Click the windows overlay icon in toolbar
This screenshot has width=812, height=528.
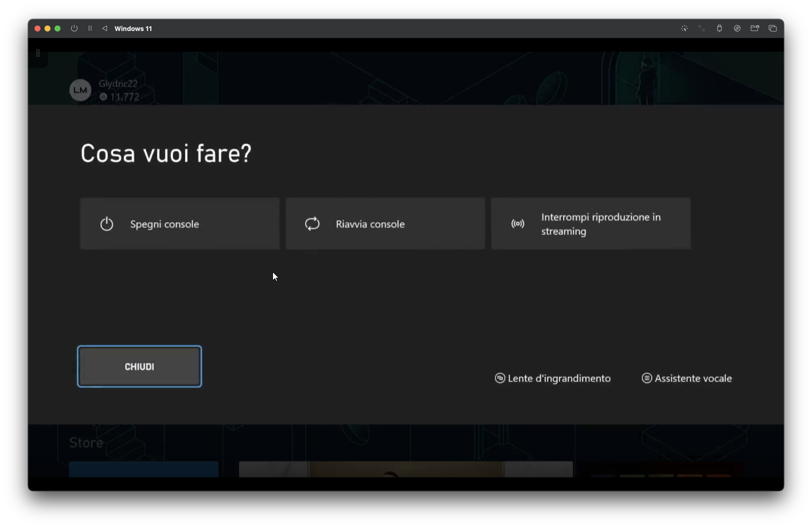point(772,28)
